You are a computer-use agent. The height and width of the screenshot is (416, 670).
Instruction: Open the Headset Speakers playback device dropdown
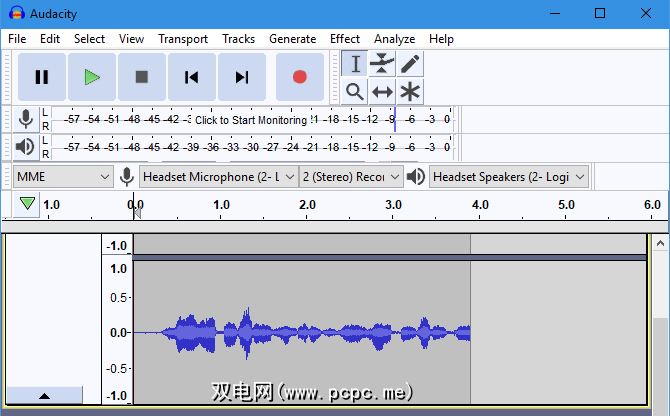click(508, 177)
